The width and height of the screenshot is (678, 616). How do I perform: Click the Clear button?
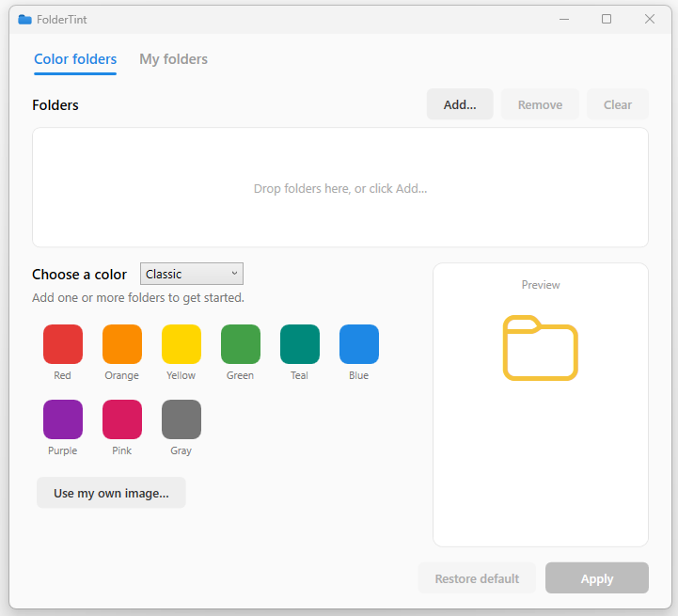pos(618,104)
